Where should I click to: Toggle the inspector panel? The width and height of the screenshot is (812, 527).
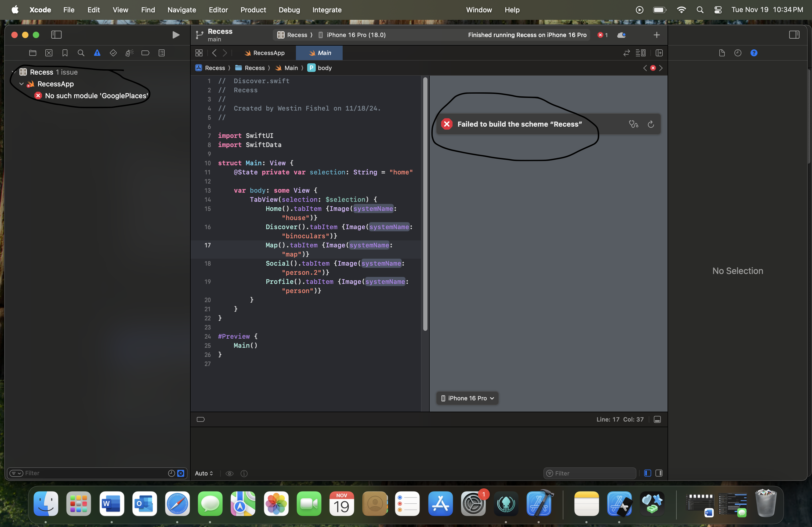pos(794,35)
